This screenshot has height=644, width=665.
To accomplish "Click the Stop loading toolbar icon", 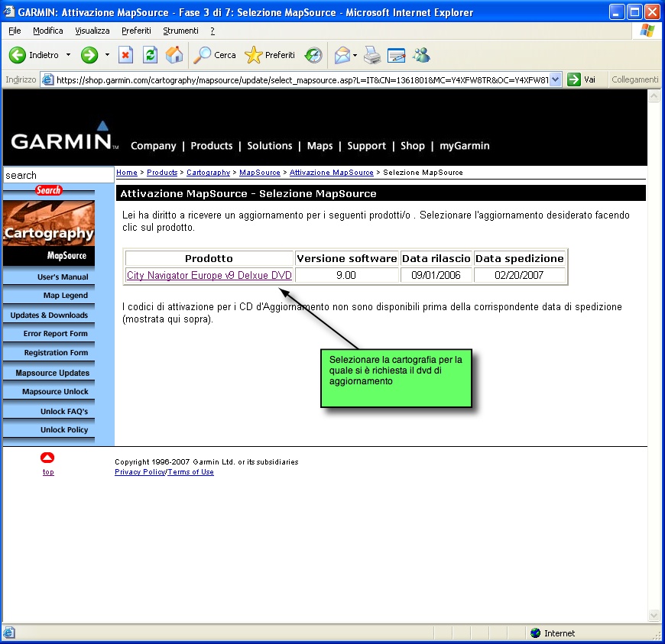I will (x=126, y=55).
